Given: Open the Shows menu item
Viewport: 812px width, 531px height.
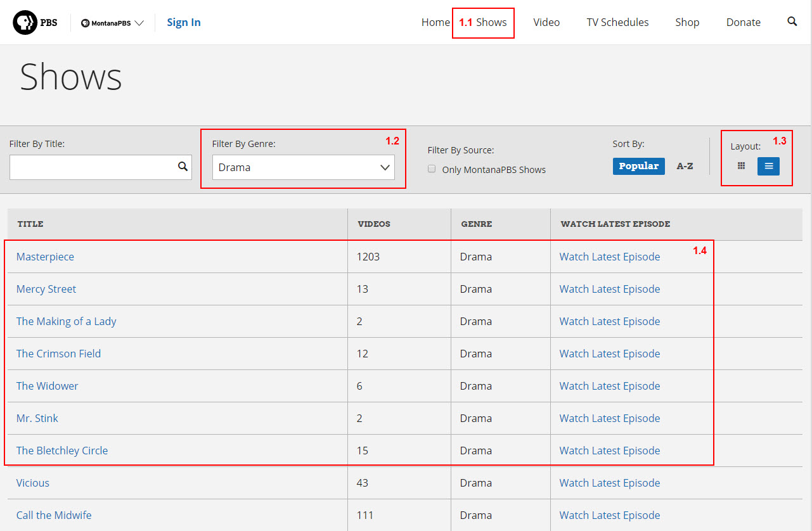Looking at the screenshot, I should coord(491,22).
